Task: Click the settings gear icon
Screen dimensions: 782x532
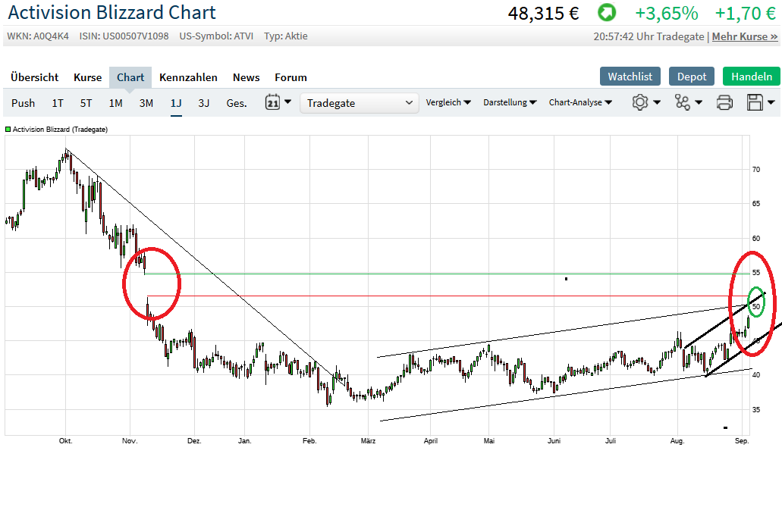Action: [641, 102]
